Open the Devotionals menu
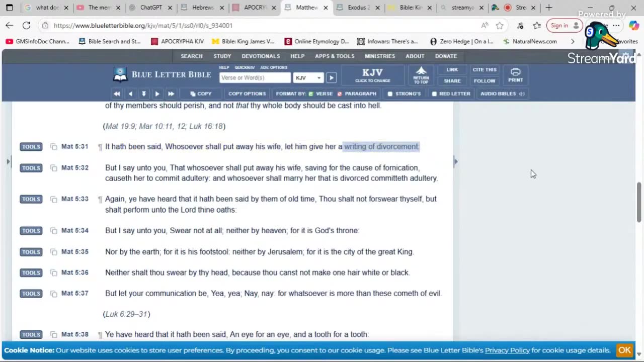This screenshot has height=362, width=644. [261, 56]
